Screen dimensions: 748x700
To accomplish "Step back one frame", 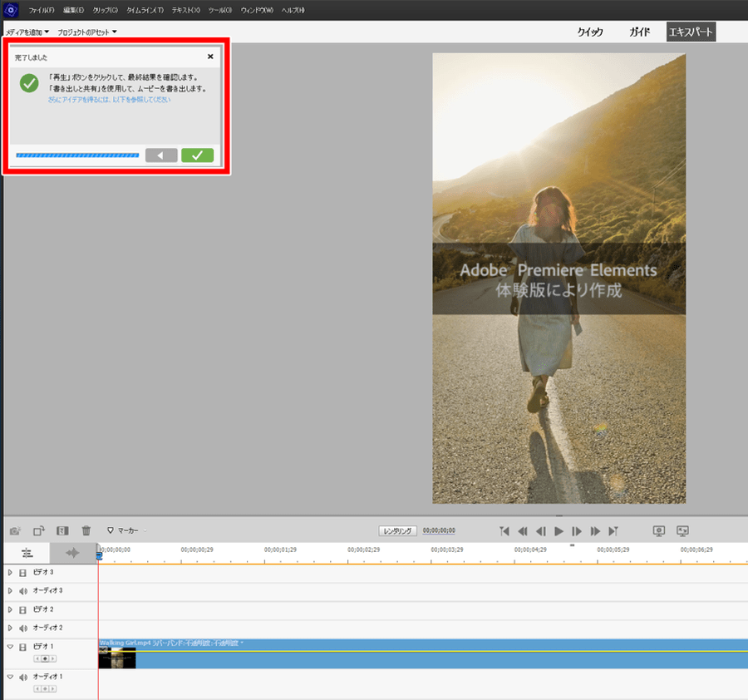I will click(x=540, y=531).
